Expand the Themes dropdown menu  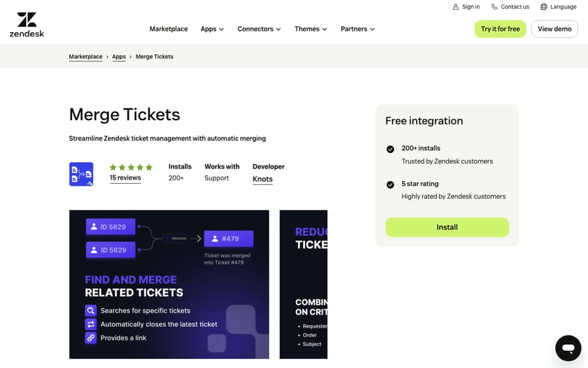pos(311,29)
